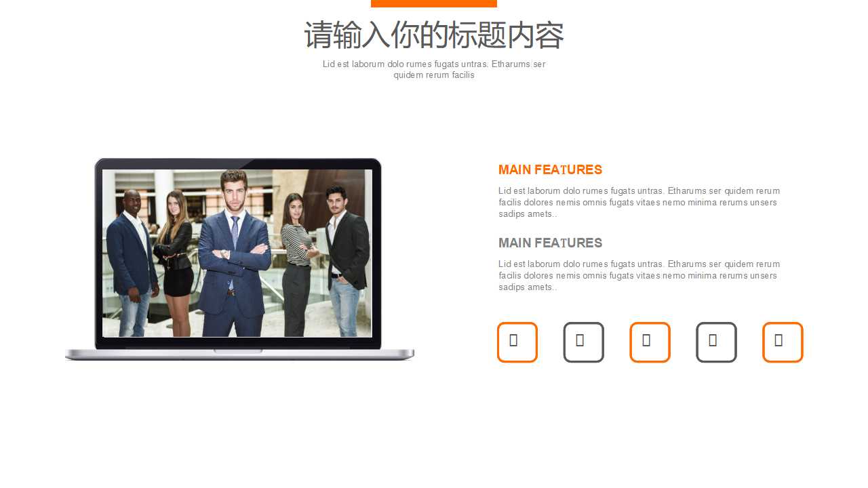This screenshot has height=488, width=868.
Task: Select the second gray-bordered icon box
Action: 583,342
